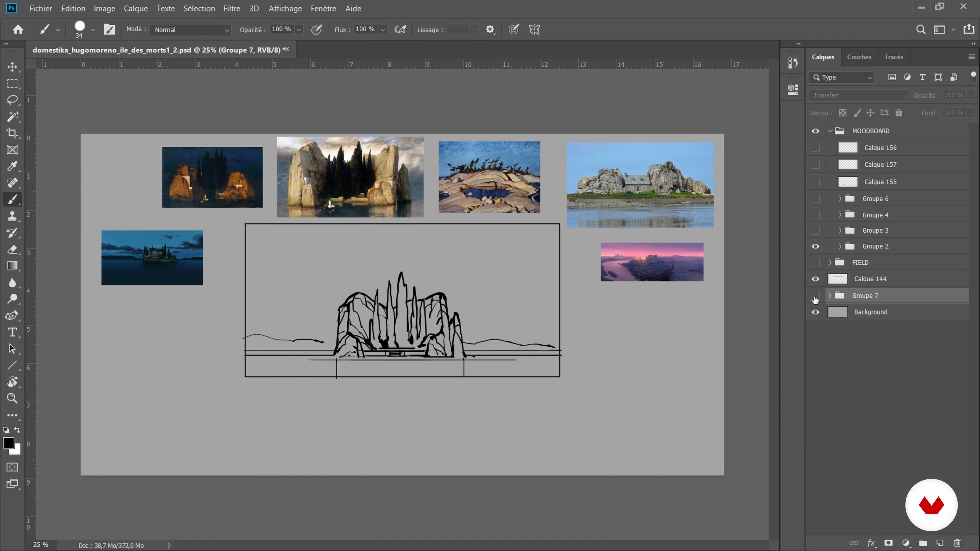This screenshot has height=551, width=980.
Task: Select the Magic Wand tool
Action: pyautogui.click(x=12, y=117)
